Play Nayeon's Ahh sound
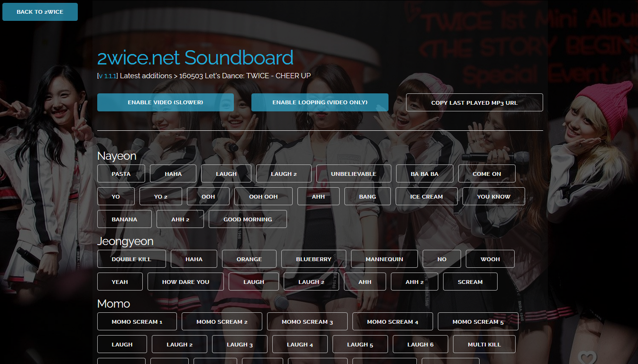The image size is (638, 364). coord(318,196)
